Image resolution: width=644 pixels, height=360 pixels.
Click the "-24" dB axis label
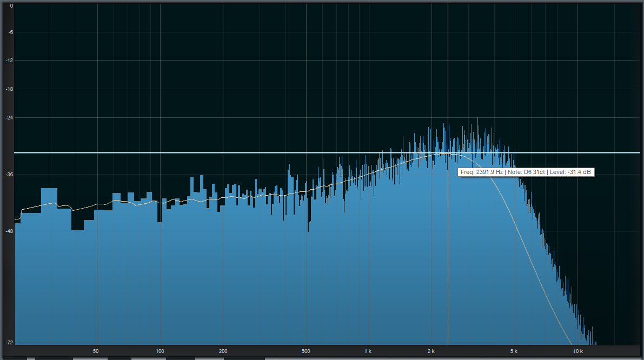tap(9, 118)
